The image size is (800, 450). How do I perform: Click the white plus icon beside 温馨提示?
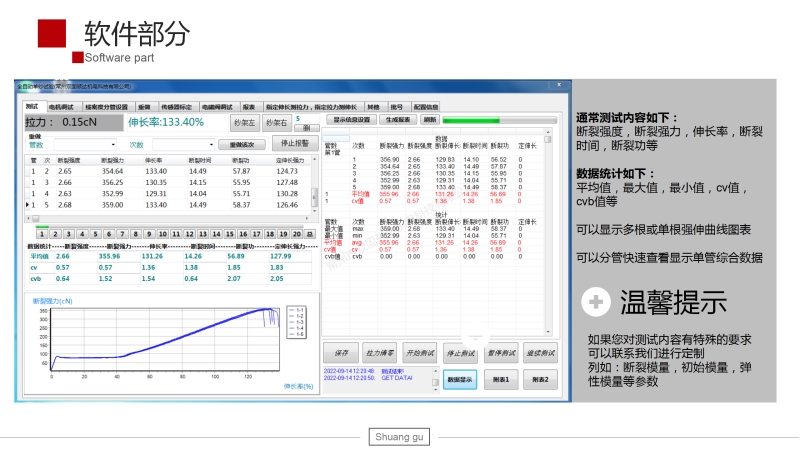click(x=596, y=302)
